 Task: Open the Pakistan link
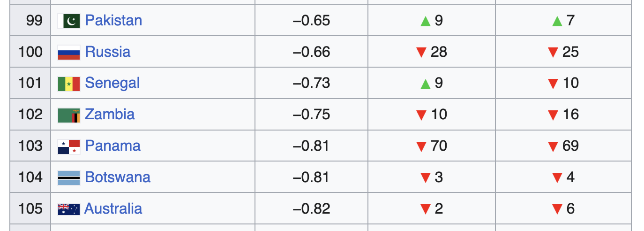(113, 20)
